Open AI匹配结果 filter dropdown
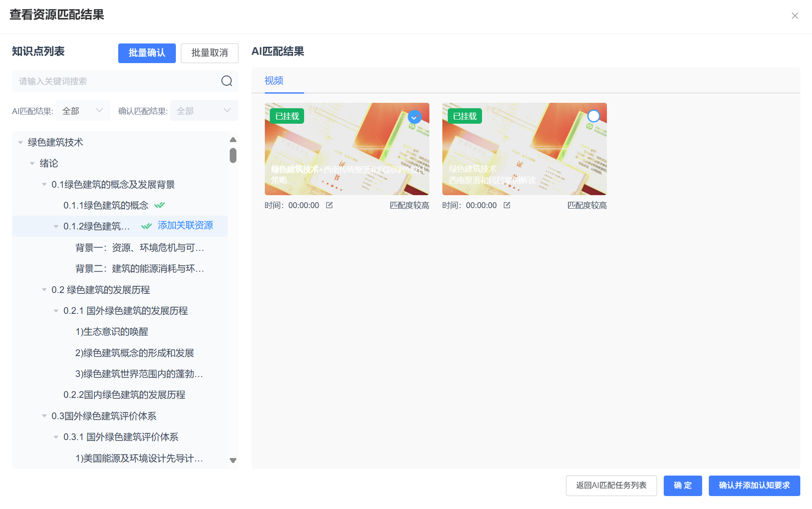Screen dimensions: 812x509 [83, 111]
